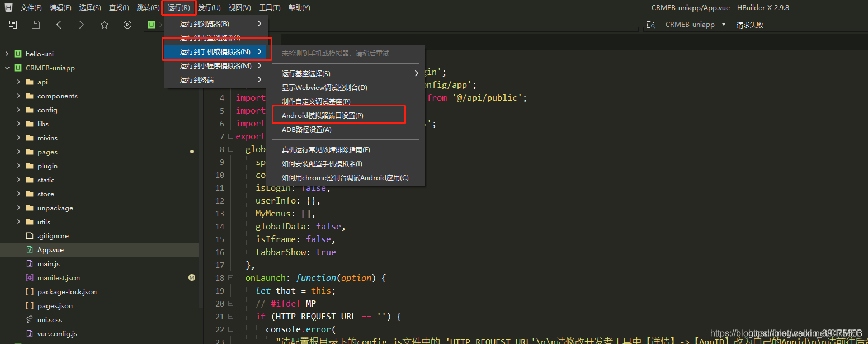Fold the #ifdef block at line 20

click(230, 304)
